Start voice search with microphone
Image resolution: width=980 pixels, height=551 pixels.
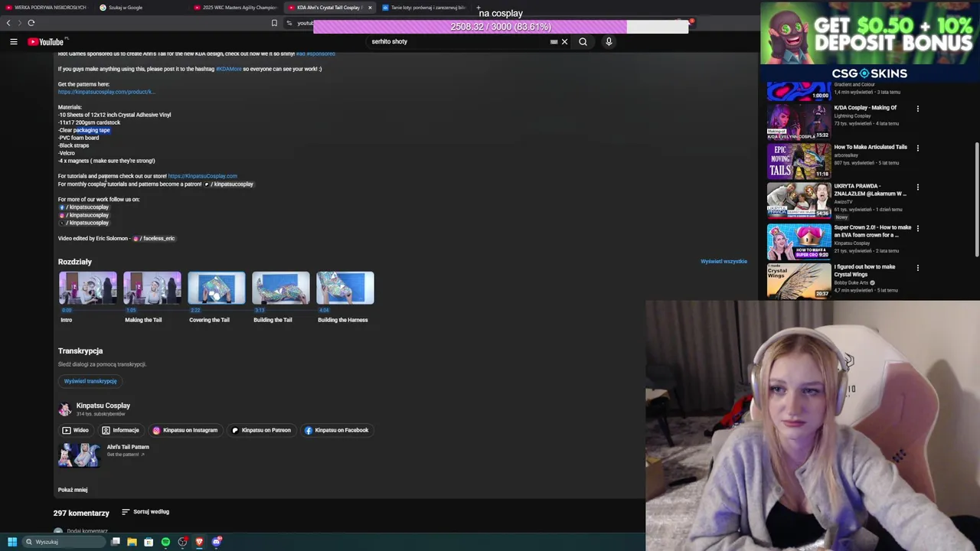point(609,42)
